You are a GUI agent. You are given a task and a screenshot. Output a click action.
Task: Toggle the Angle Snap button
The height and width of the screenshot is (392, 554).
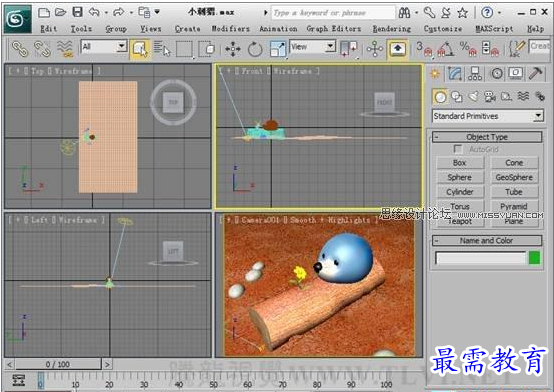point(446,49)
